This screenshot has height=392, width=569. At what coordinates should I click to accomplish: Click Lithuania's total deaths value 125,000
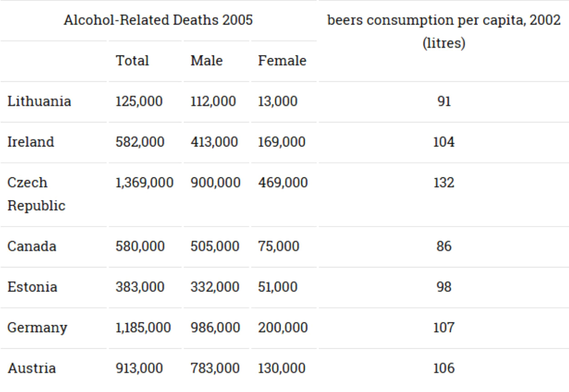coord(139,101)
